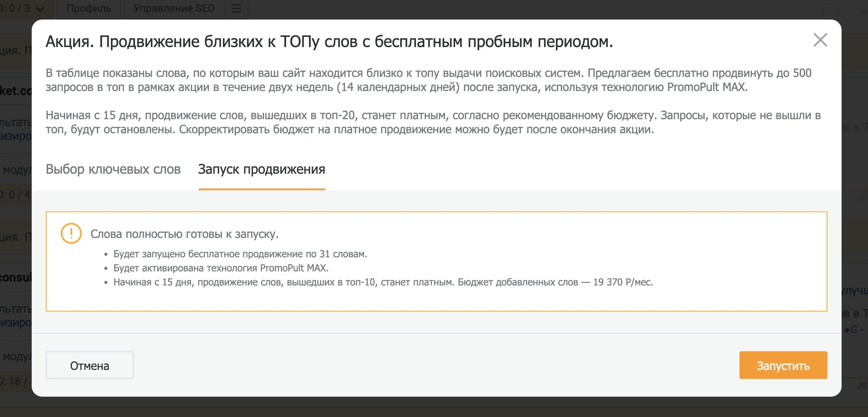The width and height of the screenshot is (868, 417).
Task: Close the promotion dialog with X icon
Action: (820, 40)
